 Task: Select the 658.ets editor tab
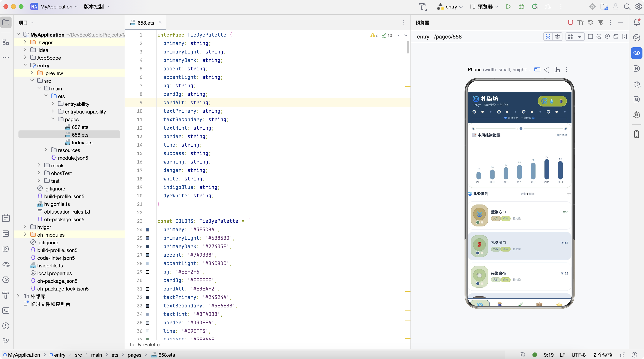(146, 23)
